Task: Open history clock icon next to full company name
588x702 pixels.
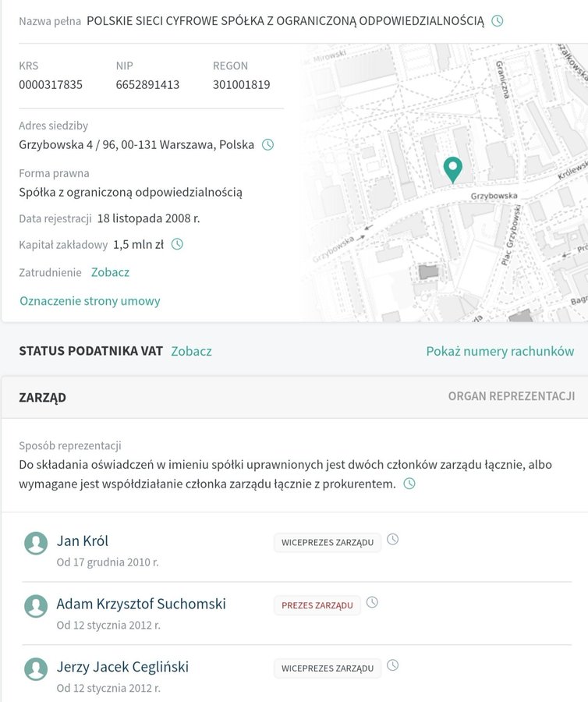Action: (498, 20)
